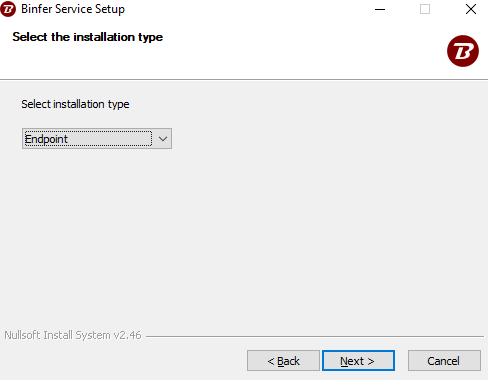The width and height of the screenshot is (488, 380).
Task: Click the Cancel button
Action: click(x=444, y=360)
